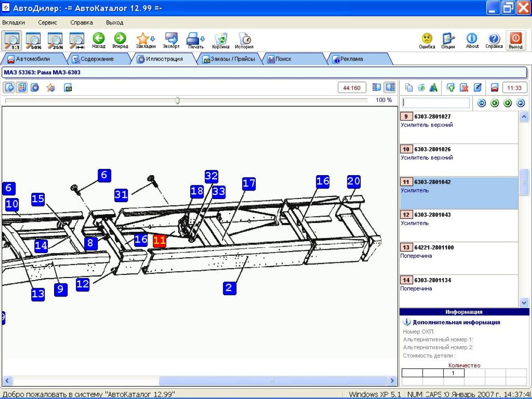This screenshot has width=532, height=399.
Task: Click the red X delete icon
Action: [x=464, y=88]
